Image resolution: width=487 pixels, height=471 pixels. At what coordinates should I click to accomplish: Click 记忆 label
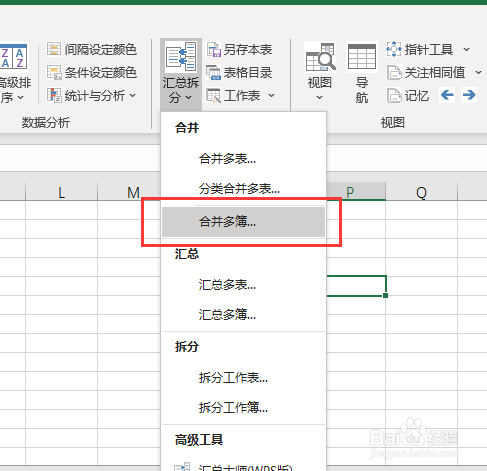click(417, 96)
